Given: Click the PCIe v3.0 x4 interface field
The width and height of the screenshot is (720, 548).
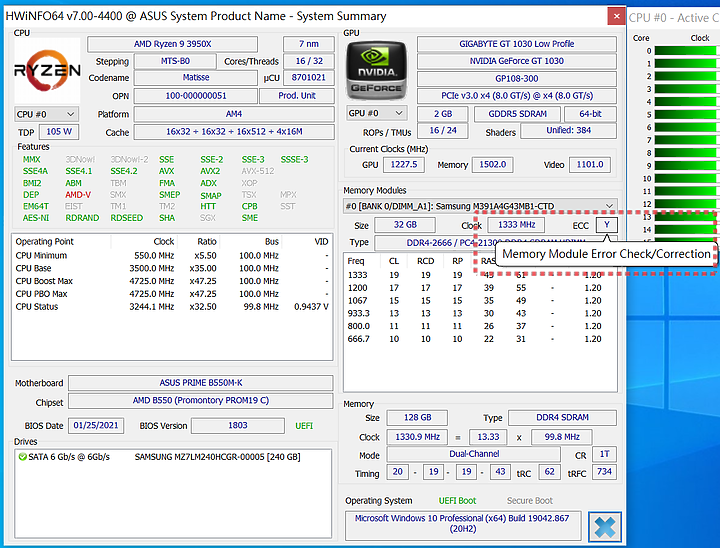Looking at the screenshot, I should pos(517,96).
